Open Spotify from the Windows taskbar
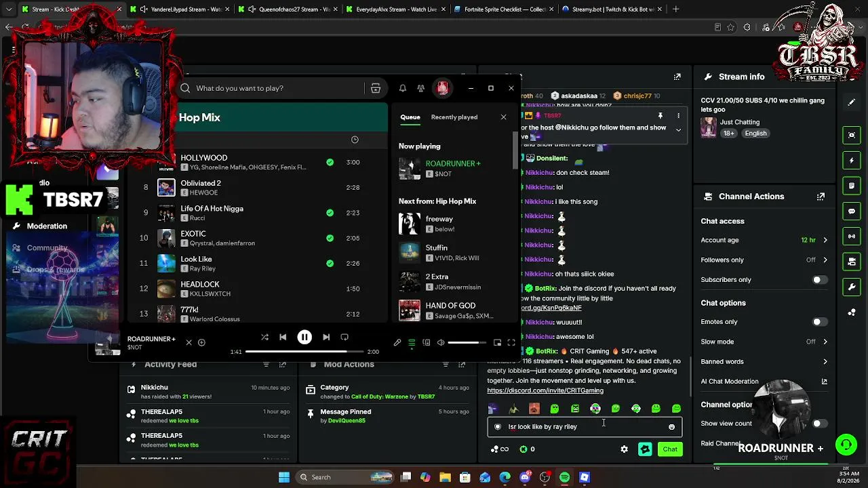Screen dimensions: 868x488 565,477
